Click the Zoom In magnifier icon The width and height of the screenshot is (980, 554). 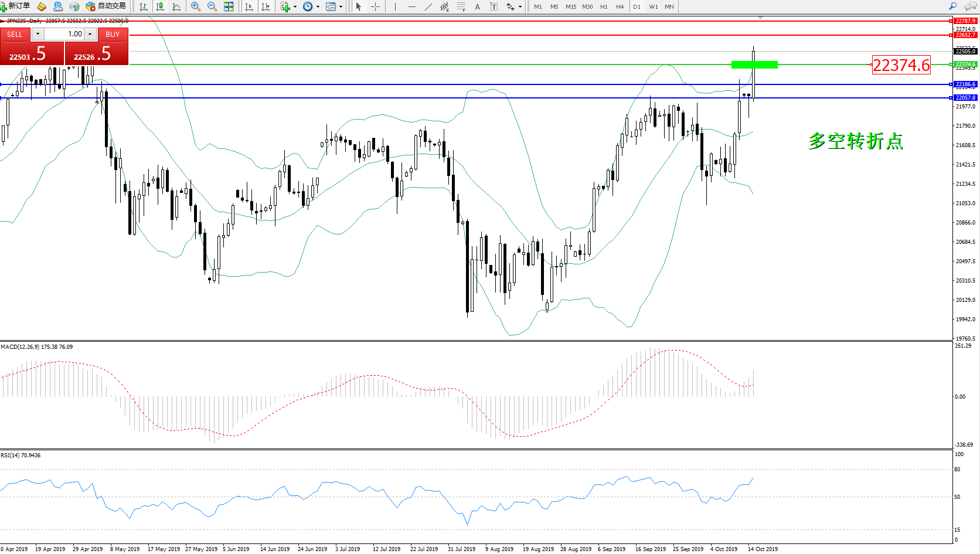196,6
